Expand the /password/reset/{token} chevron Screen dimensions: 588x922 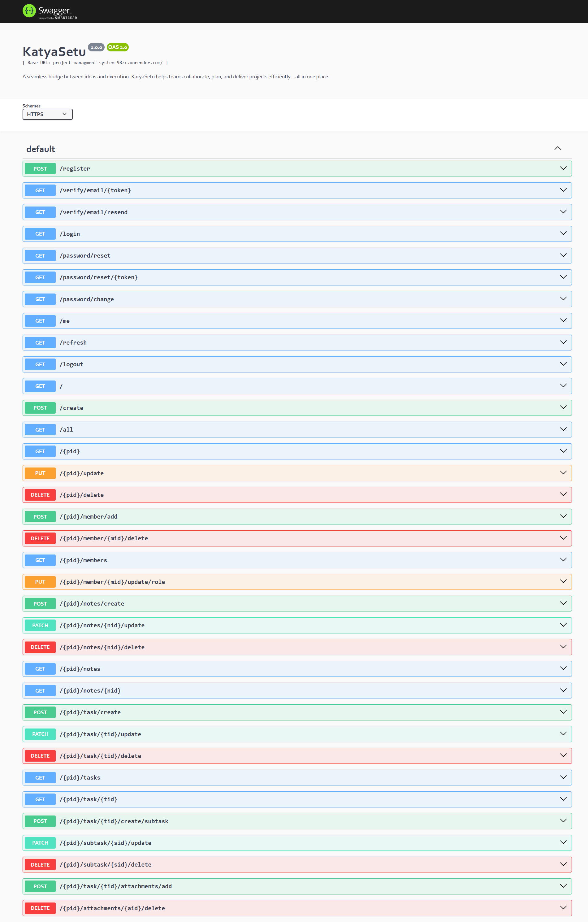563,277
